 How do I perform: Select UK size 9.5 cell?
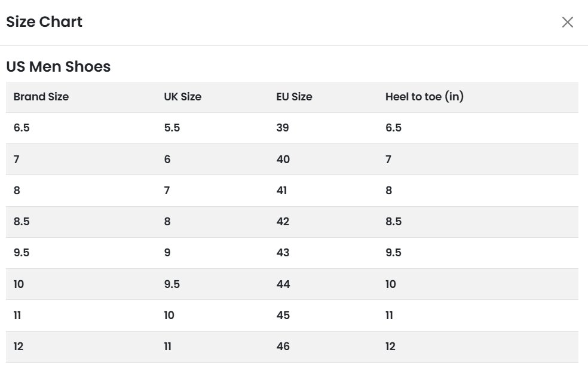tap(172, 284)
